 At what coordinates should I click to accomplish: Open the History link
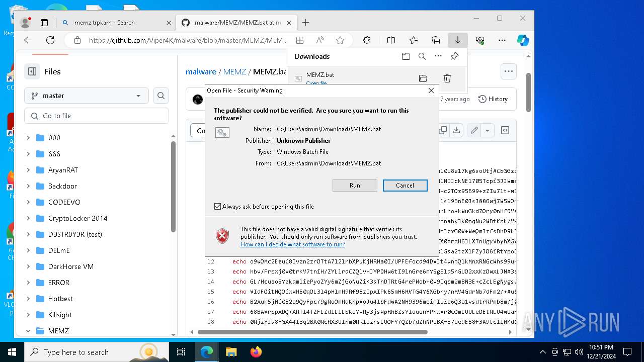493,99
